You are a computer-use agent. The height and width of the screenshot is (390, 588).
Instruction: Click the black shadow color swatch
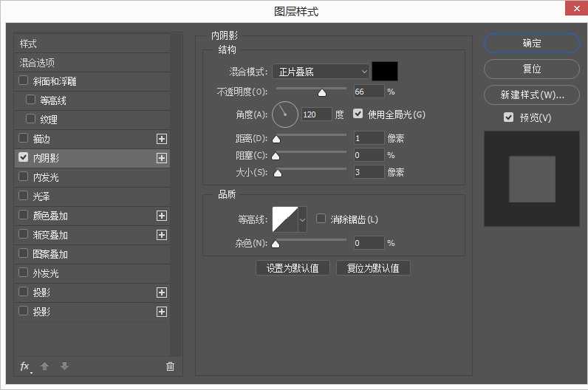click(385, 72)
